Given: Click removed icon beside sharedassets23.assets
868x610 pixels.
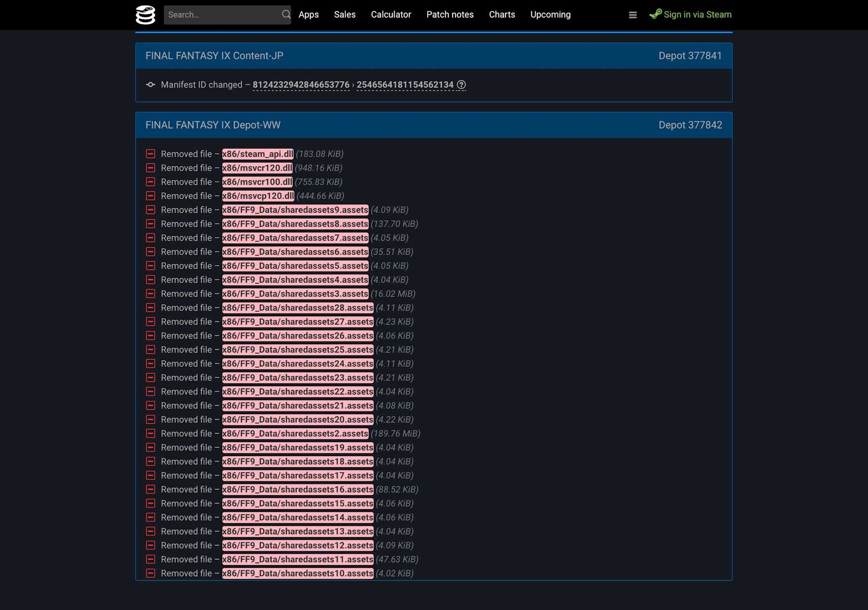Looking at the screenshot, I should (x=150, y=378).
